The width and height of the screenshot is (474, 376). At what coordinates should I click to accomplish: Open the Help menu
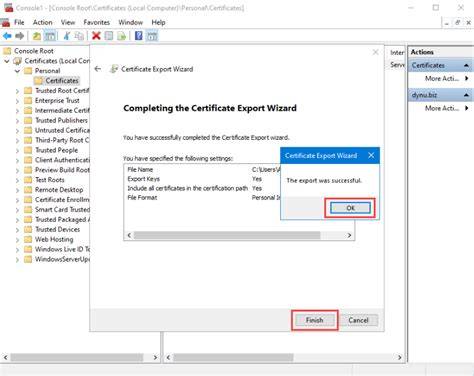pos(158,22)
